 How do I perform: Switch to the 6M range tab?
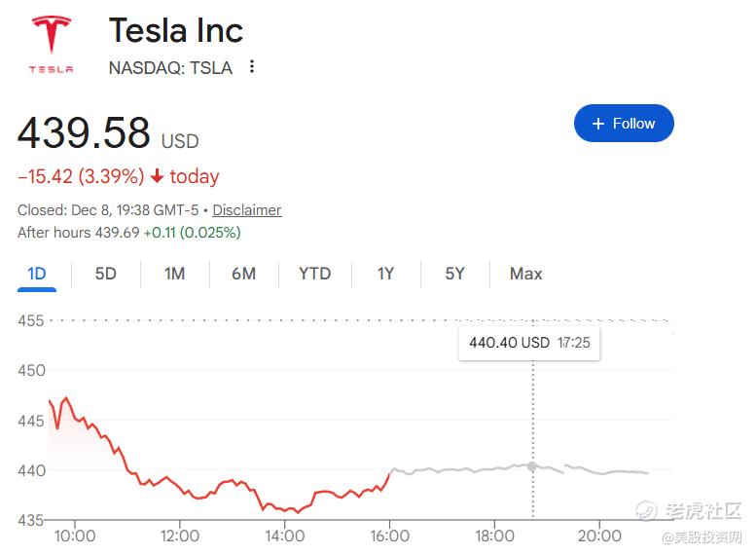pyautogui.click(x=243, y=274)
